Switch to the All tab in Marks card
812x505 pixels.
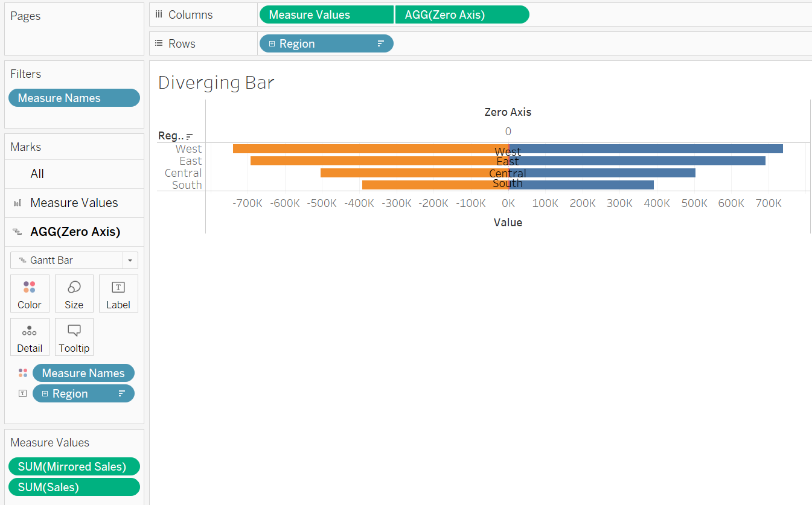37,174
